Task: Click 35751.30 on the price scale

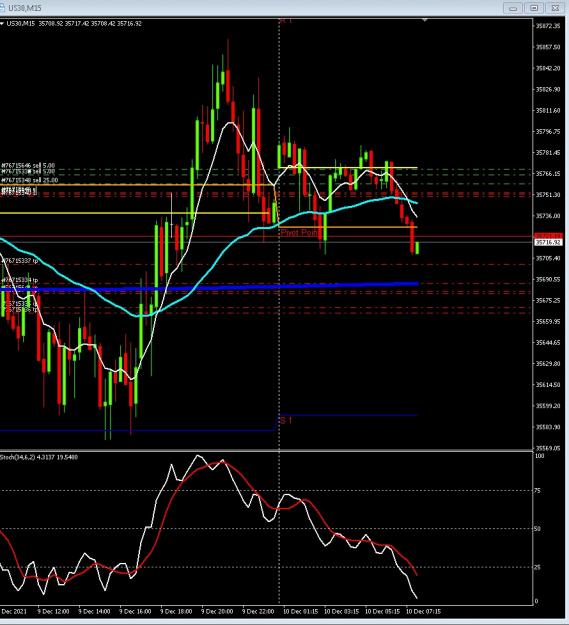Action: (548, 195)
